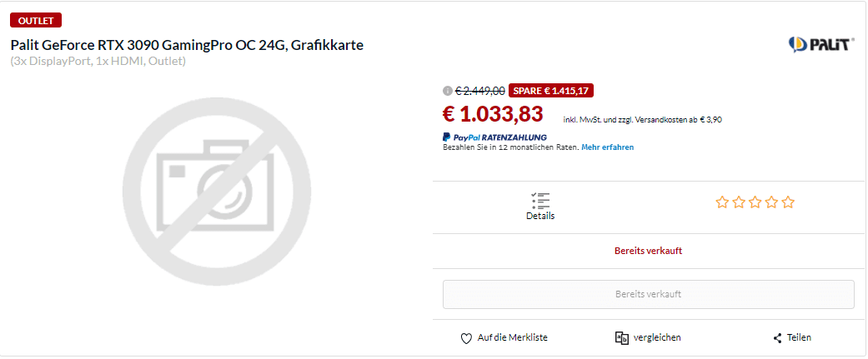Click the PayPal Ratenzahlung logo
The image size is (868, 359).
pos(494,137)
